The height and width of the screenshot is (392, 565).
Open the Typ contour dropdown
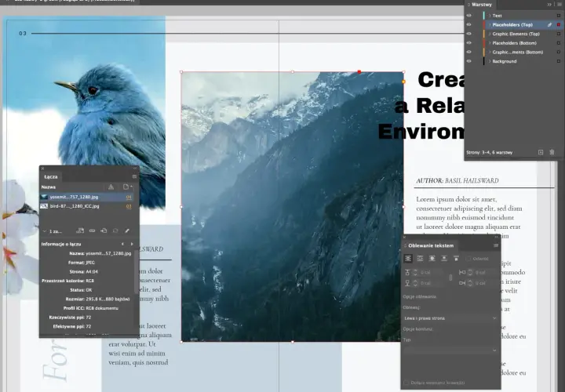coord(450,350)
